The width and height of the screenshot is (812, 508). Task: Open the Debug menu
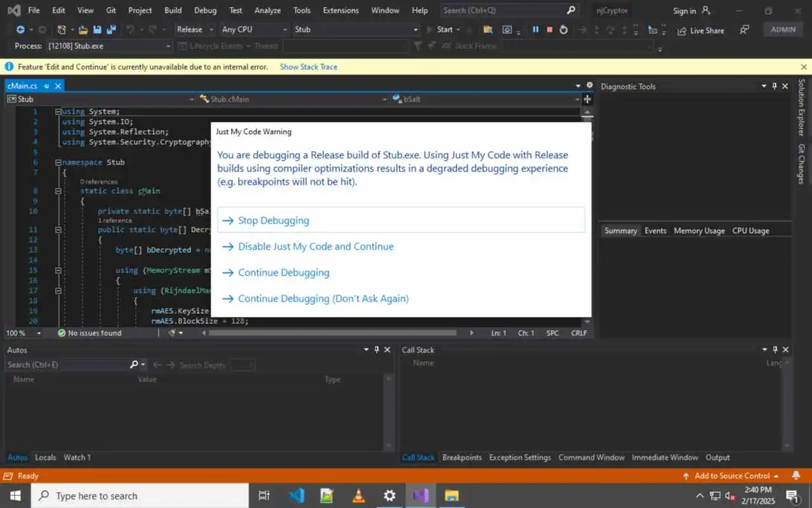click(x=205, y=10)
